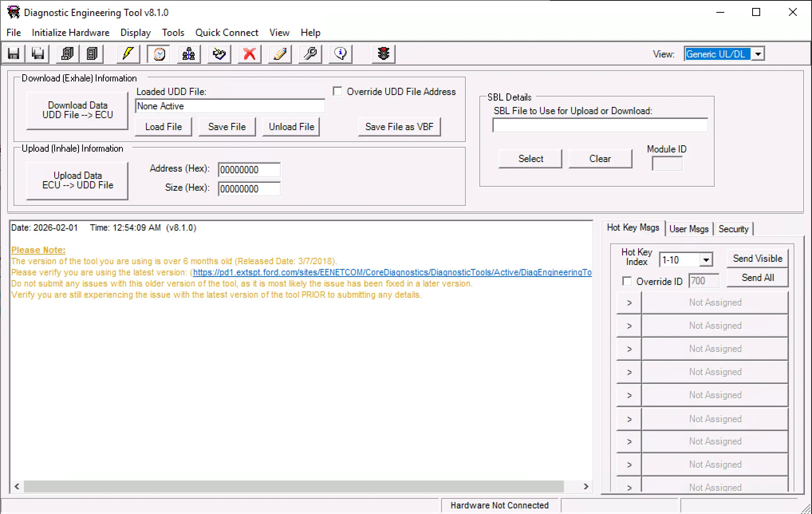Expand the Hot Key Index dropdown
This screenshot has height=514, width=812.
[706, 260]
